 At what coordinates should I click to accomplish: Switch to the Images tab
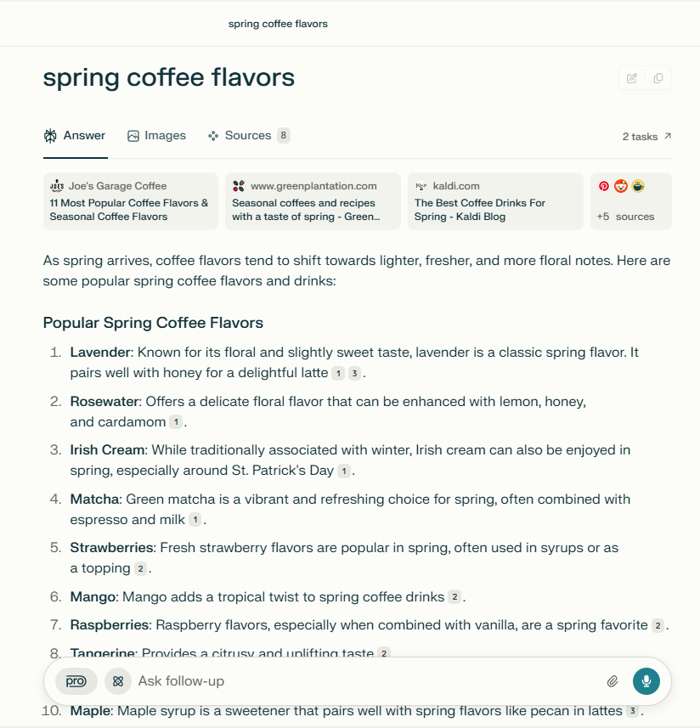tap(156, 136)
